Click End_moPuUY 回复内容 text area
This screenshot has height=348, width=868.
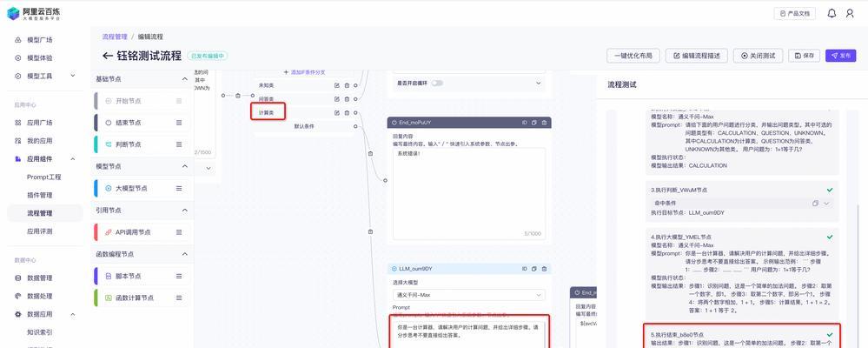[x=469, y=193]
